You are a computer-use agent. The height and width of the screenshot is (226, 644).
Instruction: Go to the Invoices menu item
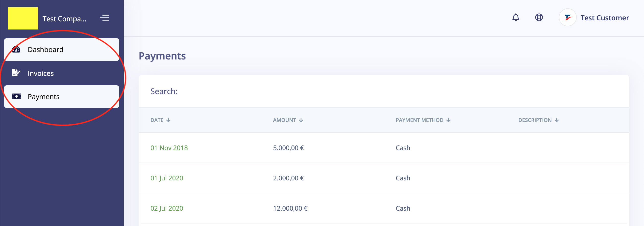pyautogui.click(x=61, y=73)
